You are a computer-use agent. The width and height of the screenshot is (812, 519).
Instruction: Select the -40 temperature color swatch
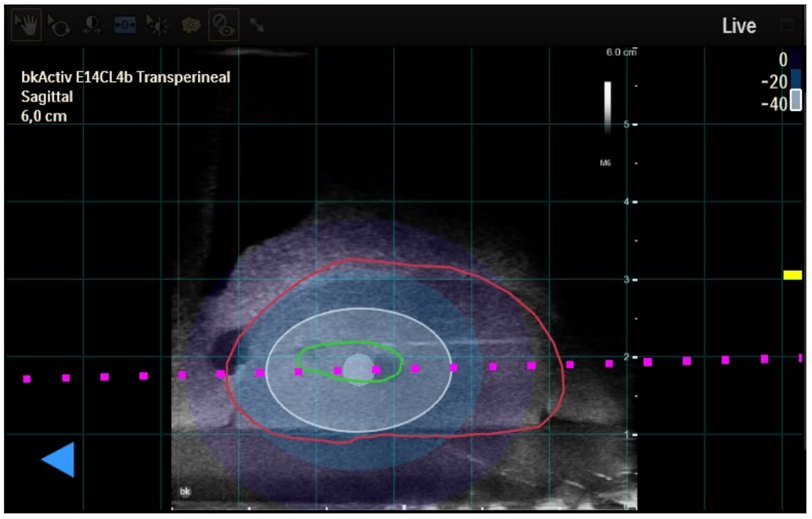(796, 100)
